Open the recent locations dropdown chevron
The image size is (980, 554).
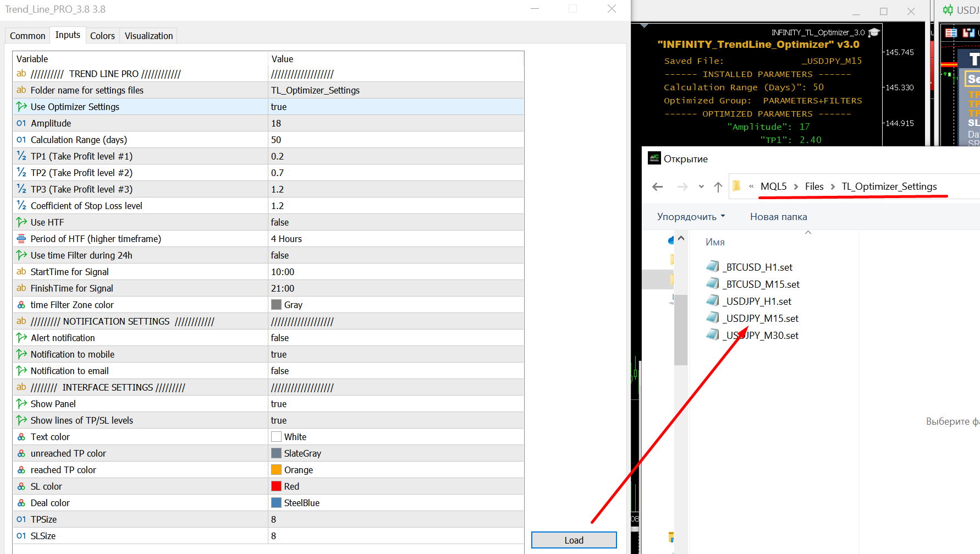coord(701,187)
